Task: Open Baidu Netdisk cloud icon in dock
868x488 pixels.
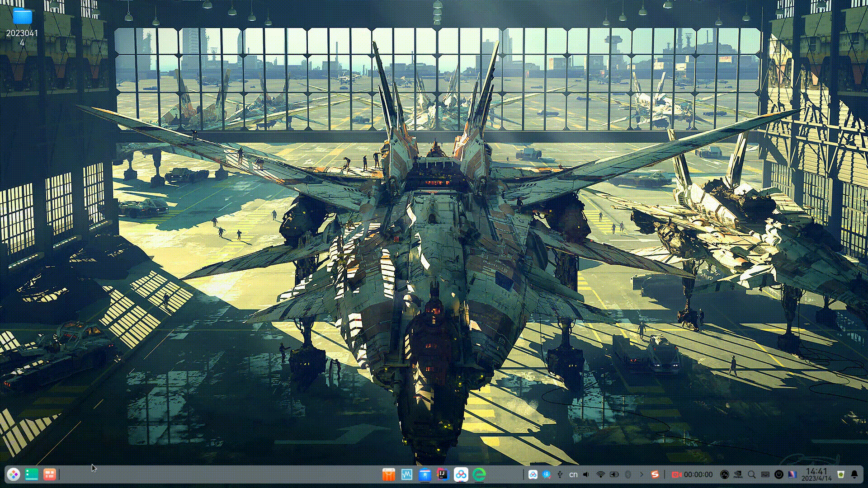Action: pos(461,474)
